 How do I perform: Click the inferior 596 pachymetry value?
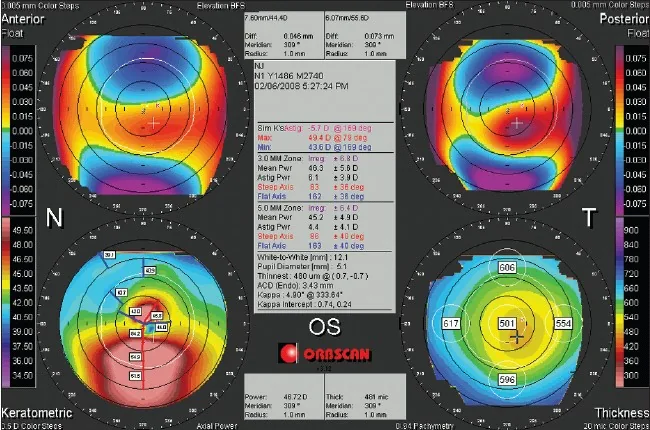[507, 379]
